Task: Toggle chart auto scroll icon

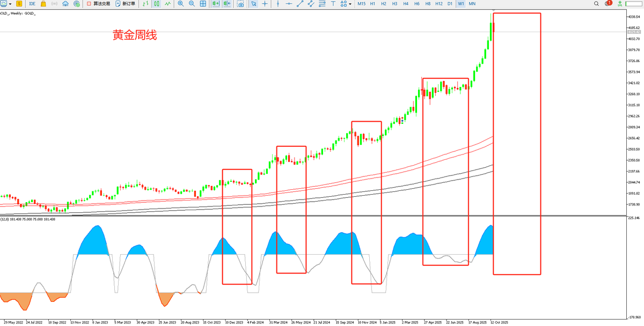Action: (216, 4)
